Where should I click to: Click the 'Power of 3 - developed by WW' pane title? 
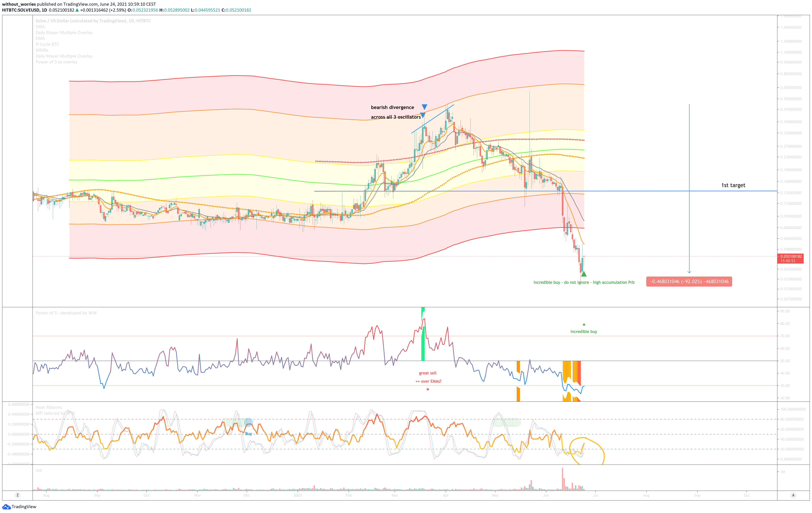tap(66, 313)
